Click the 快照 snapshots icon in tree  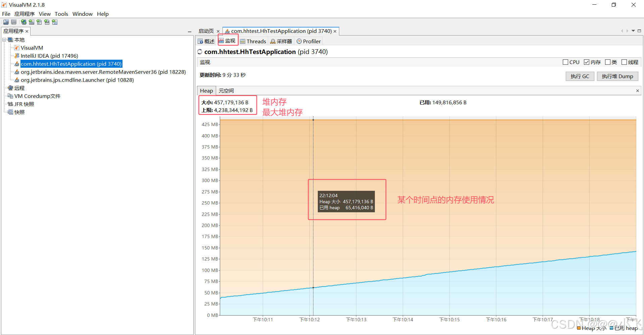pyautogui.click(x=10, y=112)
